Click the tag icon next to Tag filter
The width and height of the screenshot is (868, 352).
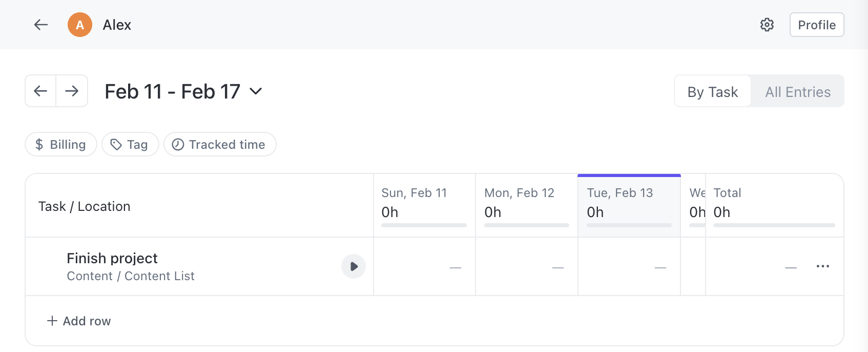point(116,144)
